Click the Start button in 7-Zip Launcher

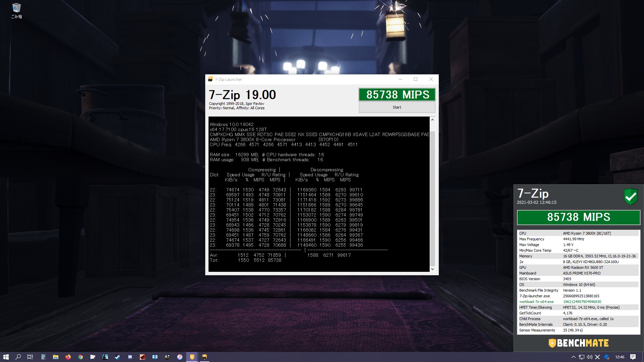[x=397, y=107]
